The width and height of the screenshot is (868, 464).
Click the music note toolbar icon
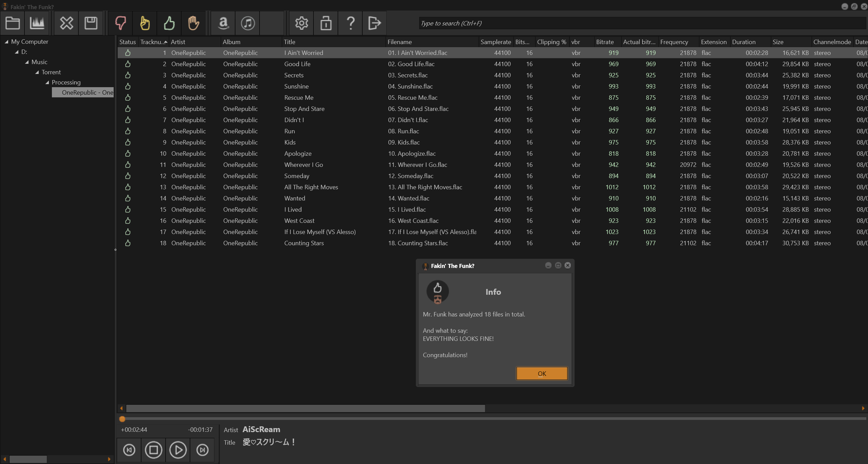[x=248, y=23]
